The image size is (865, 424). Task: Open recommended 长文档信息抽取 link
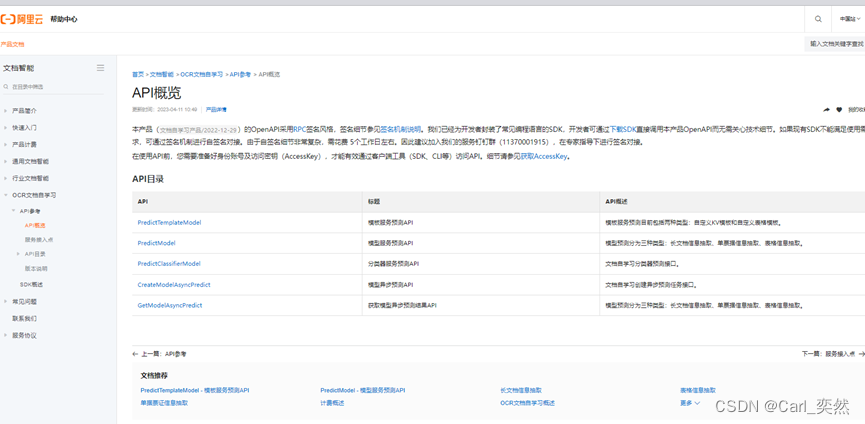pyautogui.click(x=521, y=390)
